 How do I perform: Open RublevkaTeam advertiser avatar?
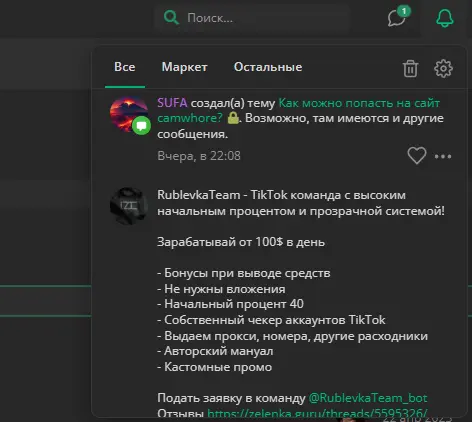pos(129,206)
